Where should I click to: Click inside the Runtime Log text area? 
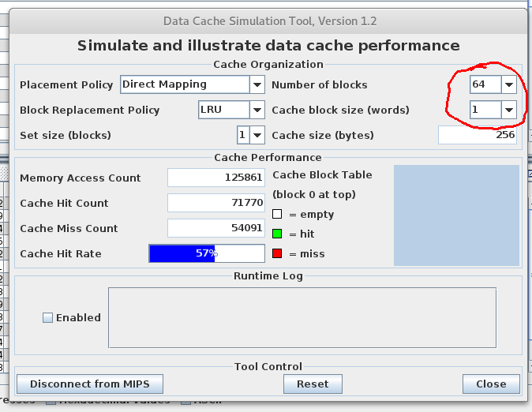click(302, 317)
